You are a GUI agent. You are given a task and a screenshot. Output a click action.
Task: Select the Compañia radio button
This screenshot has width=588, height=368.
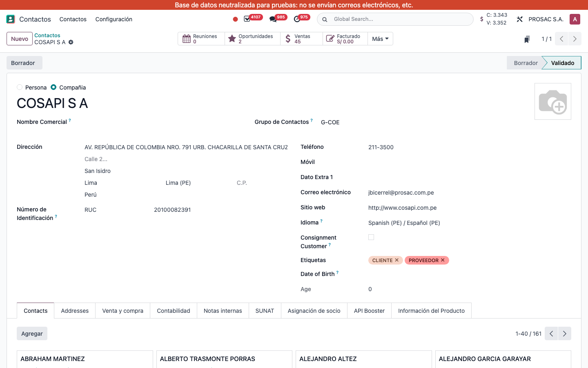[x=53, y=87]
